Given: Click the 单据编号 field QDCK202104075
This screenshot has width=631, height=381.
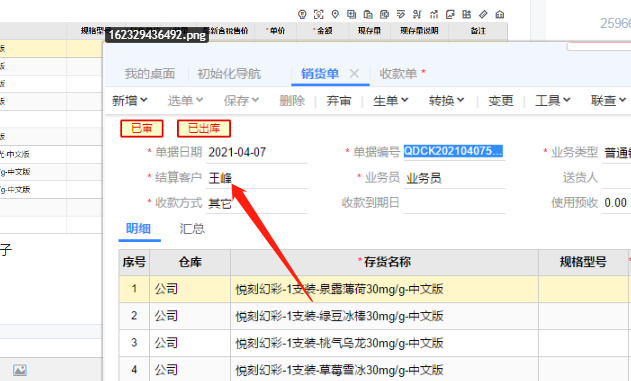Looking at the screenshot, I should pyautogui.click(x=454, y=152).
